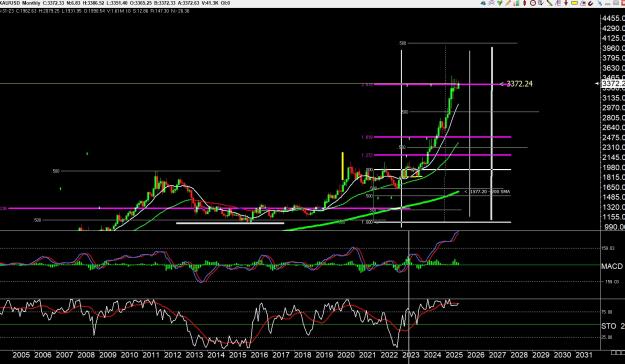Screen dimensions: 625x364
Task: Click the 2025 year label on time axis
Action: click(454, 355)
